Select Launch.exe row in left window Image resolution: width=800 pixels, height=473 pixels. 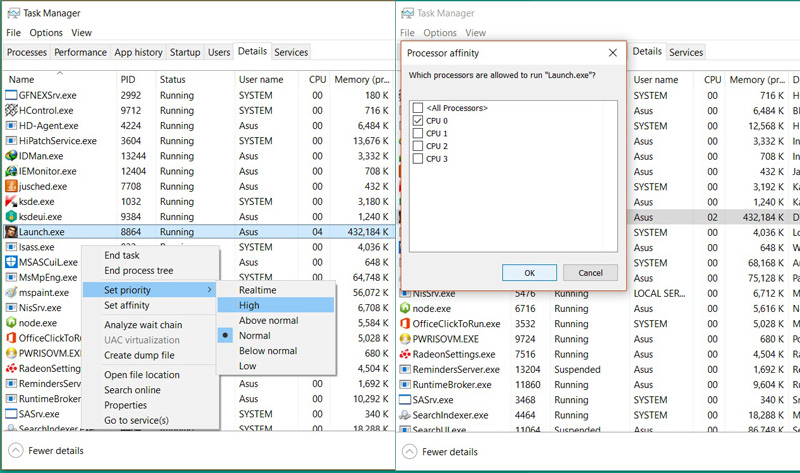(x=199, y=232)
